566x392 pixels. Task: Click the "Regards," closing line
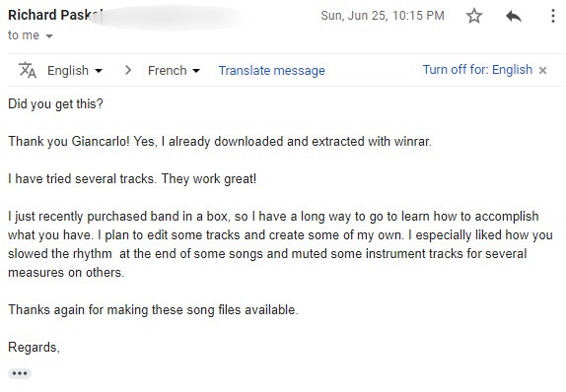coord(34,348)
